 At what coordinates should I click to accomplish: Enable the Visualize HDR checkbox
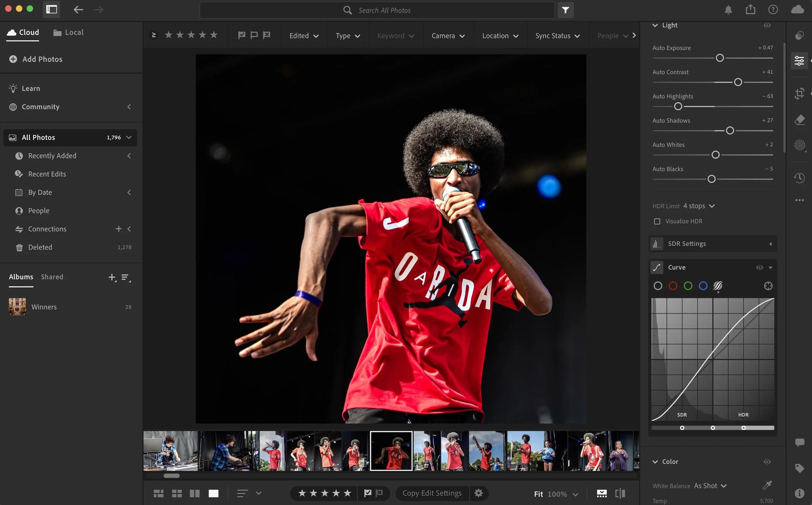point(657,221)
